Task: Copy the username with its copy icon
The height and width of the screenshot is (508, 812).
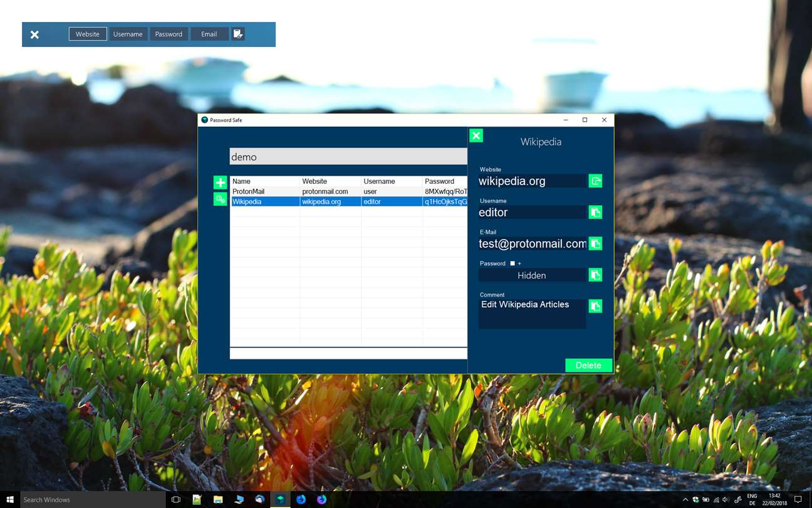Action: (x=595, y=212)
